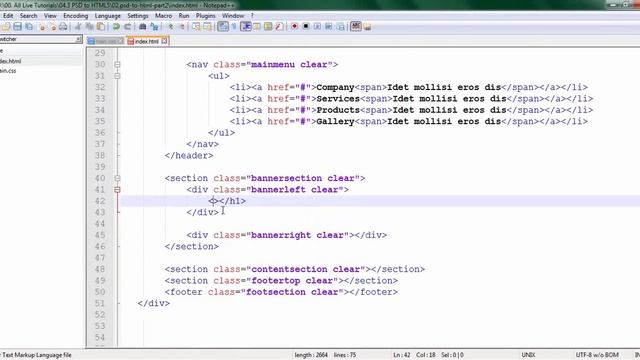Click the Zoom Out toolbar icon

182,27
